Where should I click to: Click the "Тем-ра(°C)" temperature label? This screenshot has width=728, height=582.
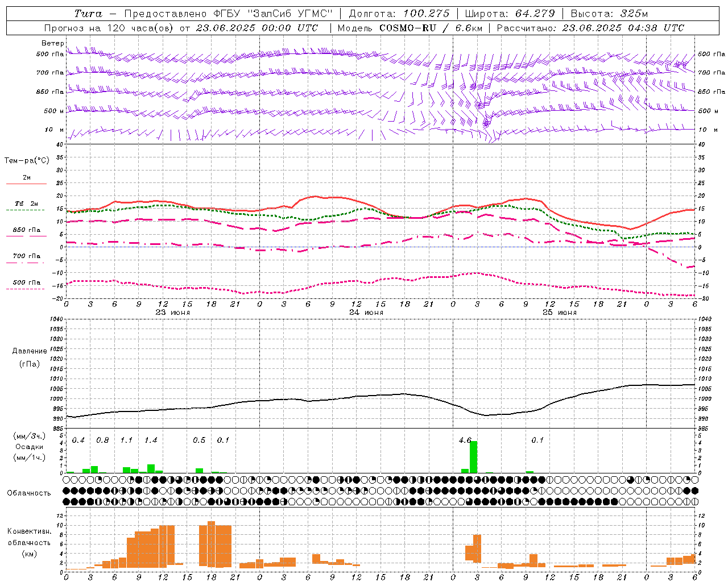tap(27, 161)
